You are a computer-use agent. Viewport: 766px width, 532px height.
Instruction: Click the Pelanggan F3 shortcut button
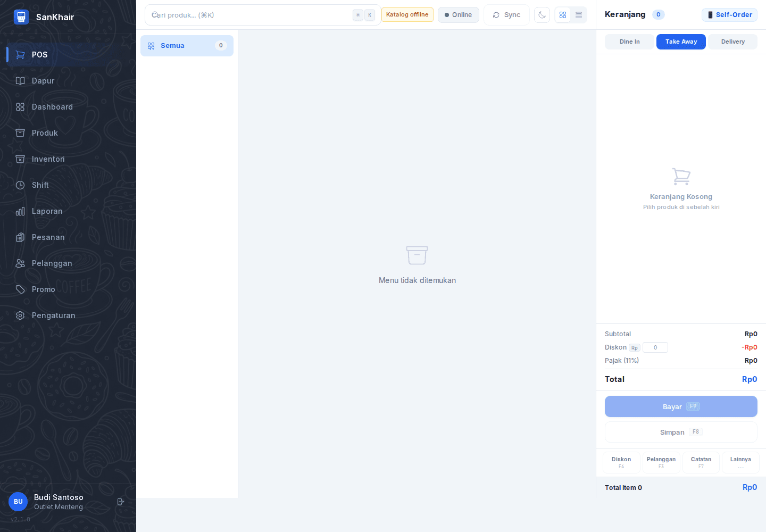coord(661,462)
